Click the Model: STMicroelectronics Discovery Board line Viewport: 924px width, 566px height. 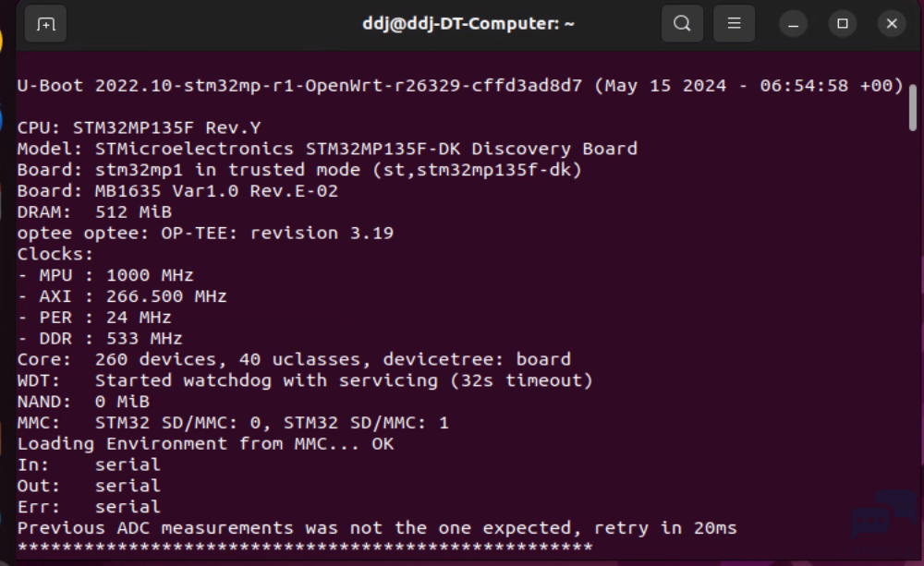click(327, 149)
